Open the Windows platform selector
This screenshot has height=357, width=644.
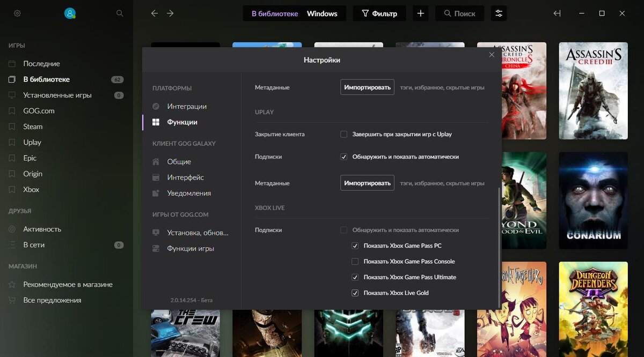click(322, 13)
